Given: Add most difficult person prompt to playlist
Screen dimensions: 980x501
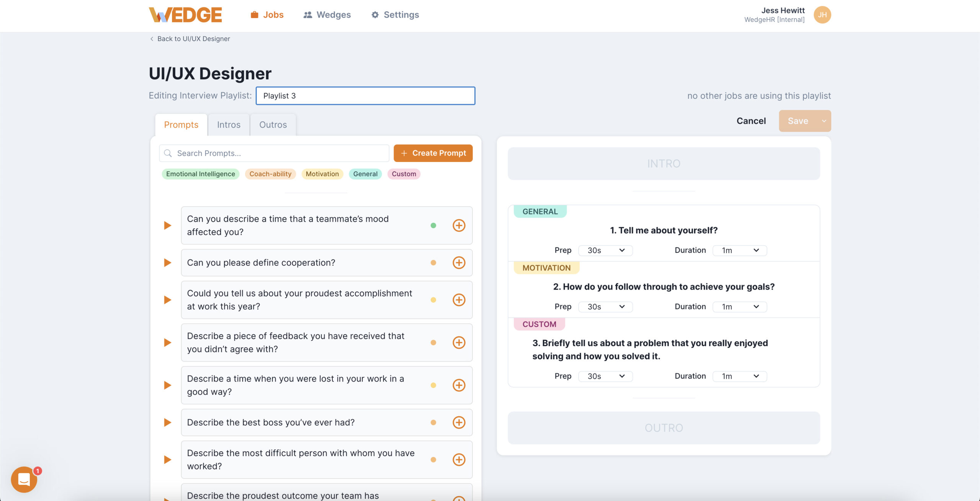Looking at the screenshot, I should click(459, 460).
